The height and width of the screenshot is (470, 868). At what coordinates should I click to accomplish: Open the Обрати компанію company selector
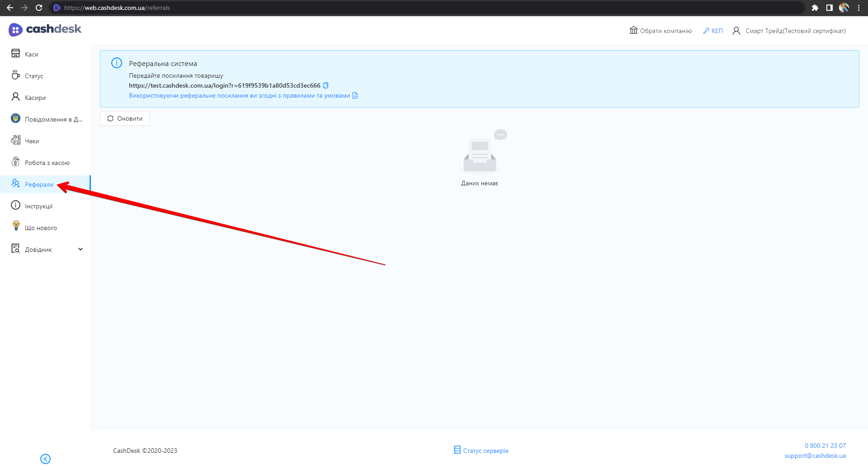click(x=661, y=31)
